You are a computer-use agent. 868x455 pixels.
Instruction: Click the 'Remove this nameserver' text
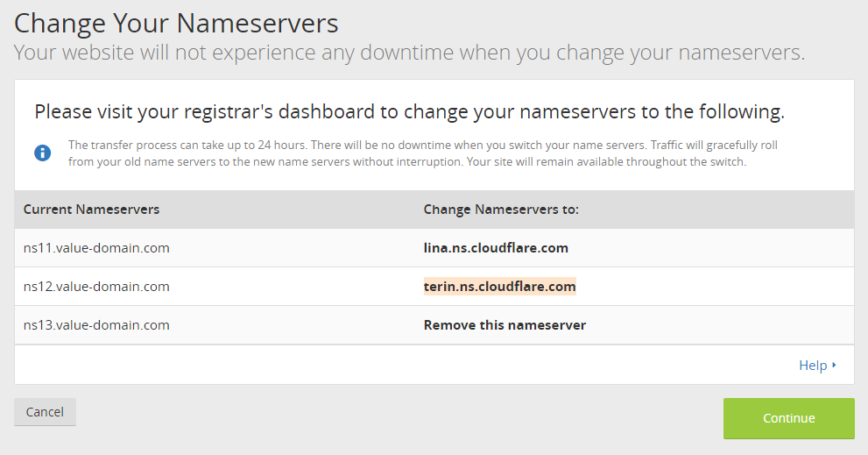(x=505, y=325)
